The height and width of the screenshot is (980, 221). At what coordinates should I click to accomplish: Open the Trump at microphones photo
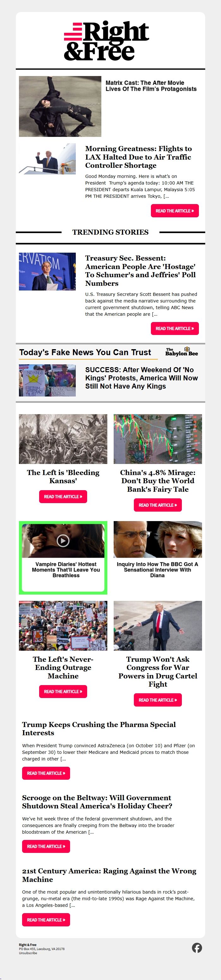(158, 625)
